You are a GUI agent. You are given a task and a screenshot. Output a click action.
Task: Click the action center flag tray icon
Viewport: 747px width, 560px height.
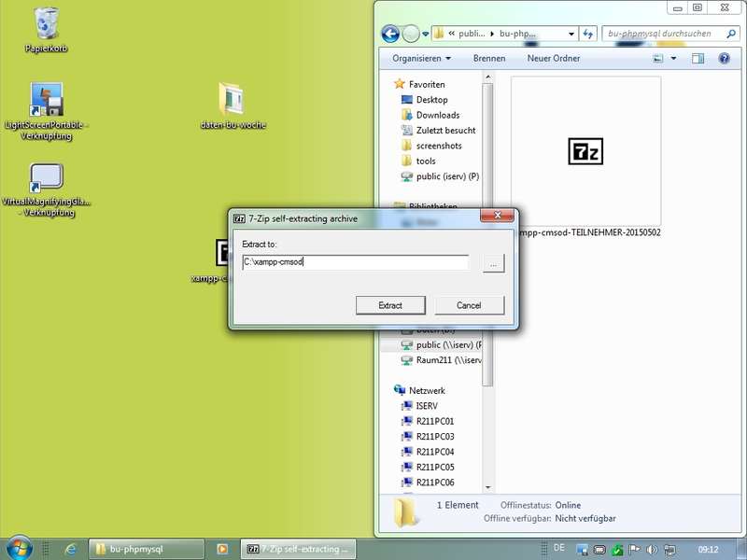pyautogui.click(x=635, y=550)
